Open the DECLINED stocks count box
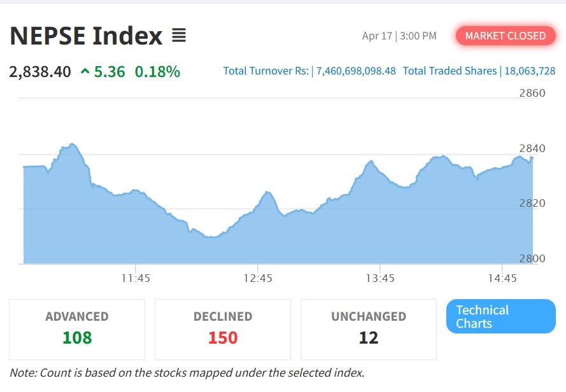The width and height of the screenshot is (566, 392). pyautogui.click(x=223, y=328)
